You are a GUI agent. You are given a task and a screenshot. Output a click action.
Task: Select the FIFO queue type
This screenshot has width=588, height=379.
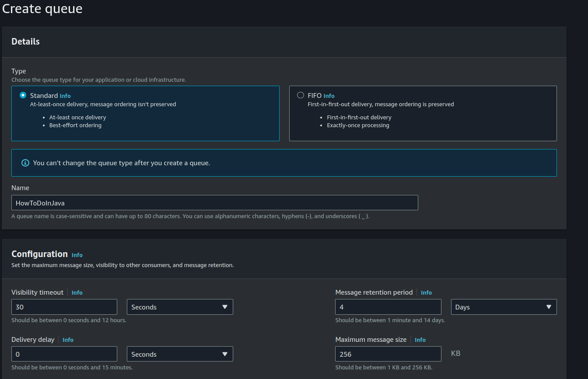(x=301, y=95)
